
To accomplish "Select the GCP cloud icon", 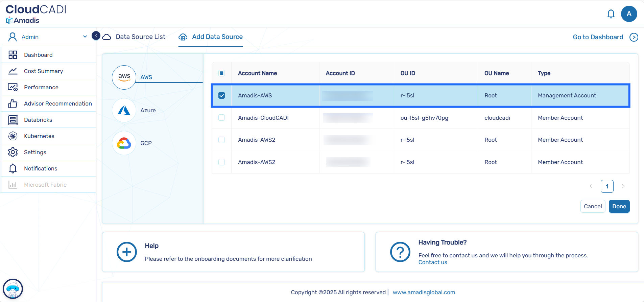I will 124,143.
